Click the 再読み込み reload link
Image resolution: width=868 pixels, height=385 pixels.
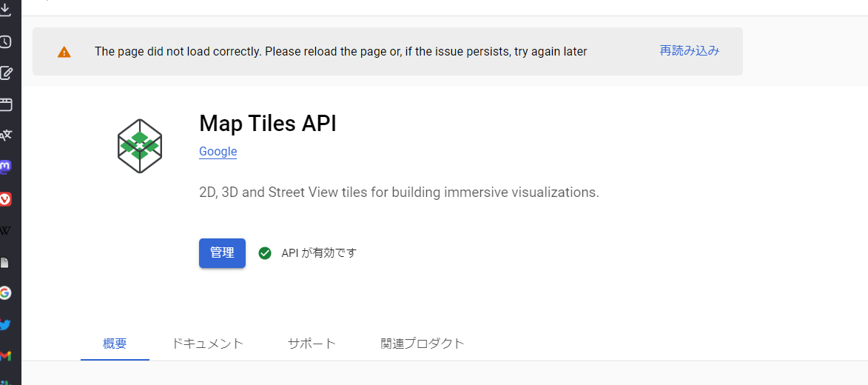click(689, 51)
